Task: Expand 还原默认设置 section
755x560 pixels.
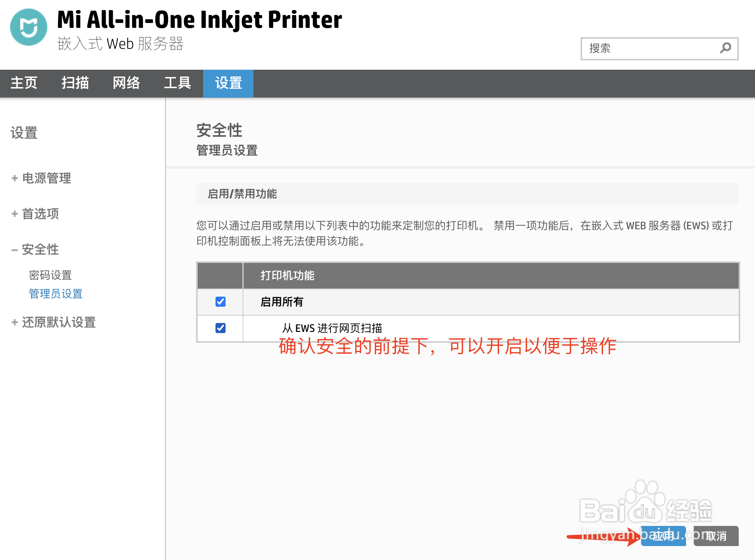Action: (59, 322)
